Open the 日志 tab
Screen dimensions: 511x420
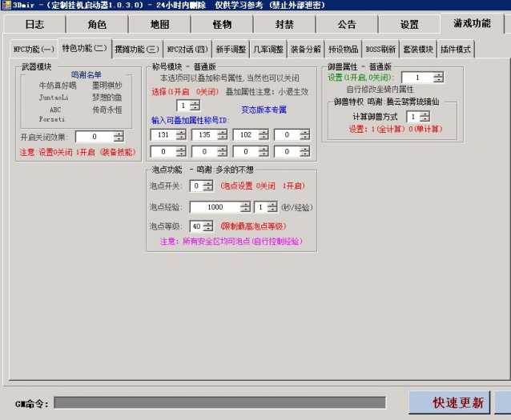[34, 24]
